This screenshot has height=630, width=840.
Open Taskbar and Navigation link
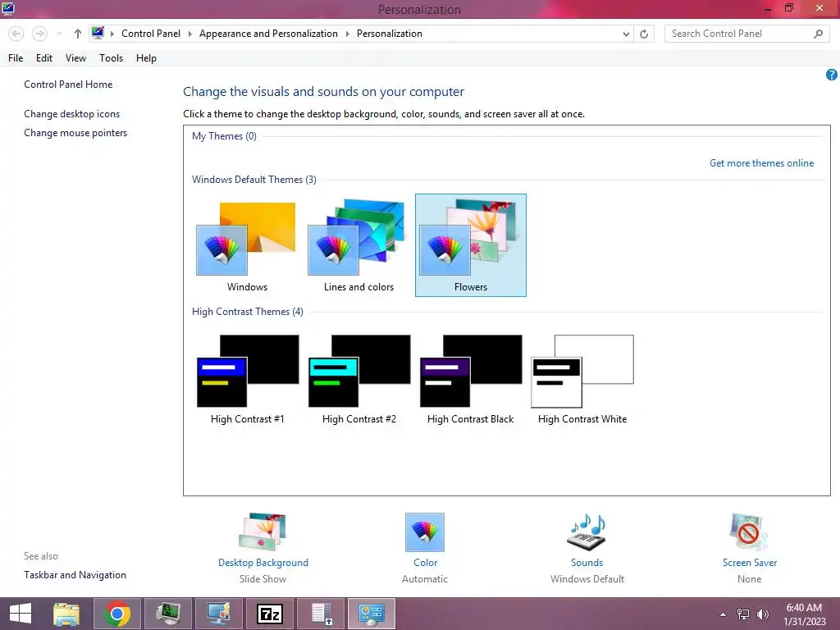pyautogui.click(x=75, y=575)
